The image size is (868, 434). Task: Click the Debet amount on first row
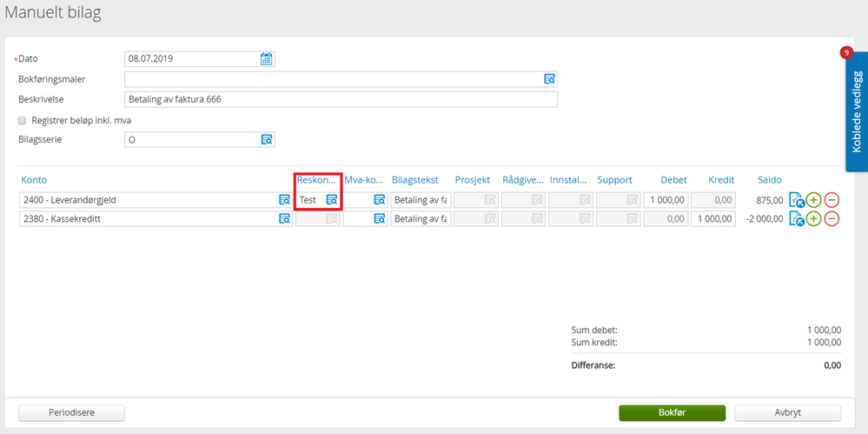[x=666, y=200]
